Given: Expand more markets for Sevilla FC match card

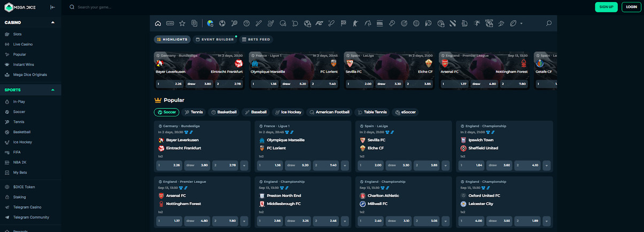Looking at the screenshot, I should 446,166.
